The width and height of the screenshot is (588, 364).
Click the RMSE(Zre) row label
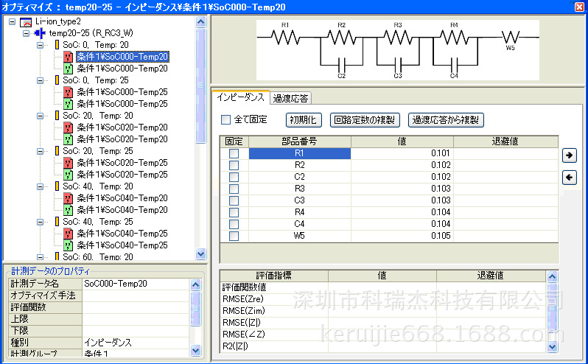(243, 299)
